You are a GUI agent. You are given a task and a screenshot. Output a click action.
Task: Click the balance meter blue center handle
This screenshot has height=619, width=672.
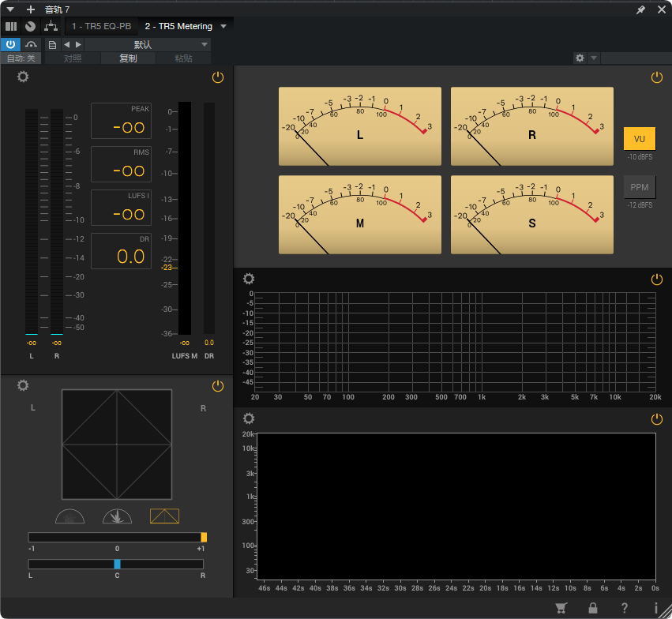pyautogui.click(x=117, y=565)
